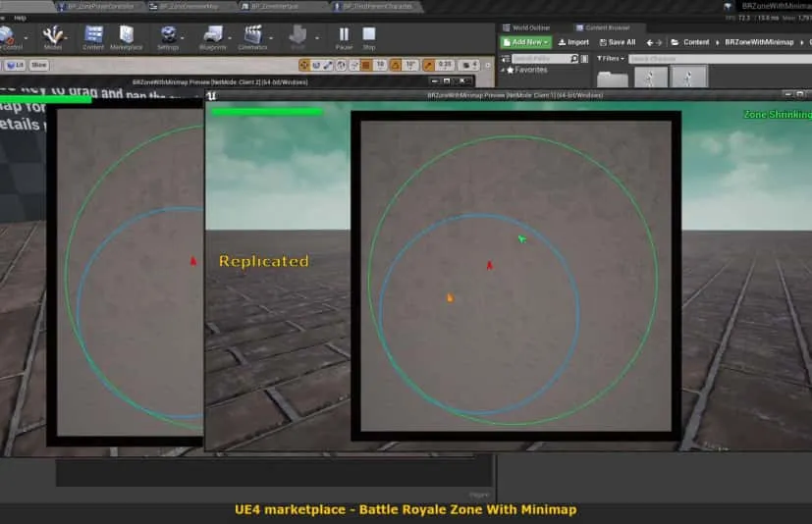
Task: Select the scale gizmo tool in viewport
Action: point(328,65)
